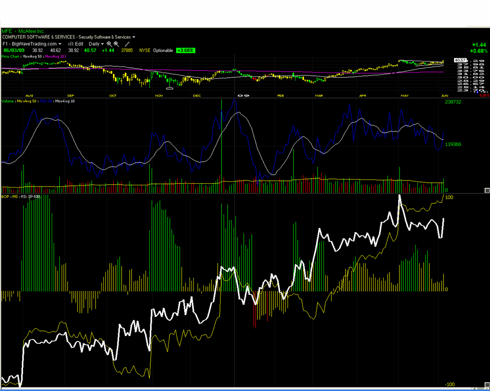Image resolution: width=490 pixels, height=391 pixels.
Task: Click the MAR month label on time axis
Action: coord(319,96)
